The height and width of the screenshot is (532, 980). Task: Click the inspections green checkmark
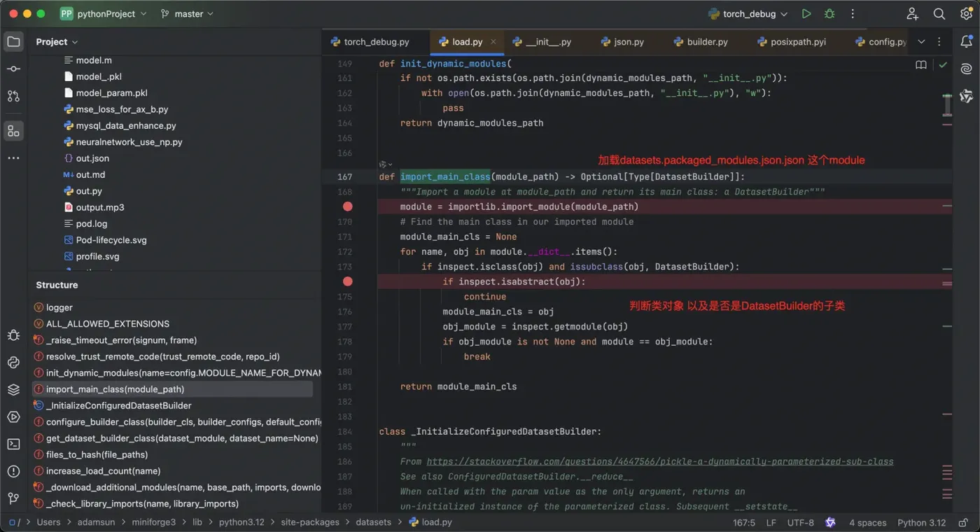943,64
